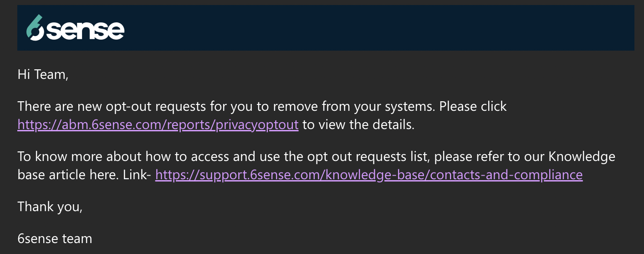This screenshot has height=254, width=644.
Task: Open the support.6sense.com knowledge-base link
Action: [x=369, y=175]
